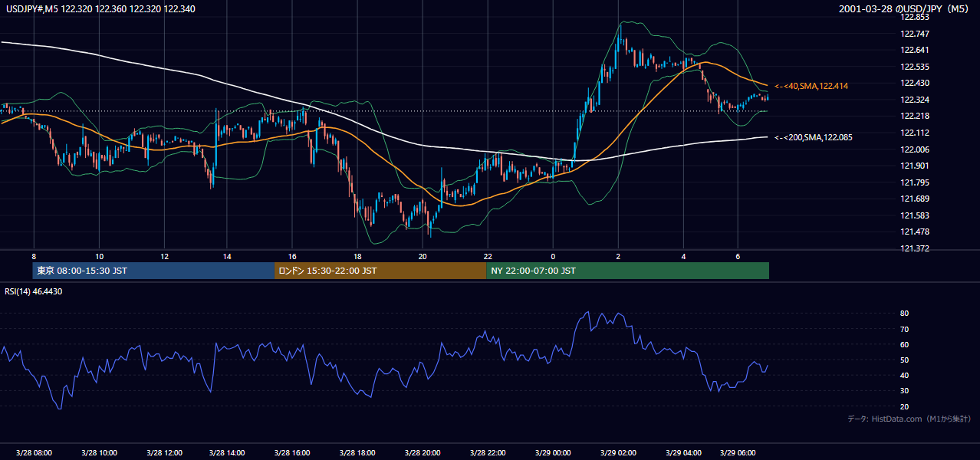
Task: Click the 3/28 18:00 time axis label
Action: (357, 453)
